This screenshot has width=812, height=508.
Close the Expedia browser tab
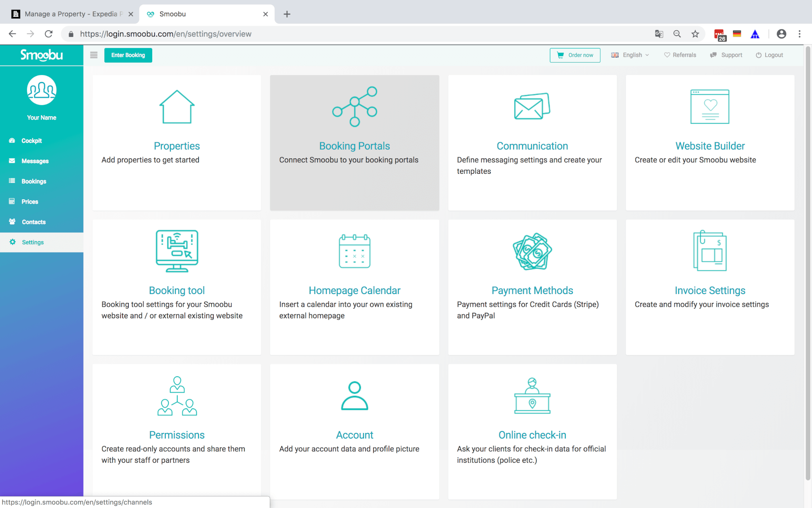pyautogui.click(x=131, y=14)
